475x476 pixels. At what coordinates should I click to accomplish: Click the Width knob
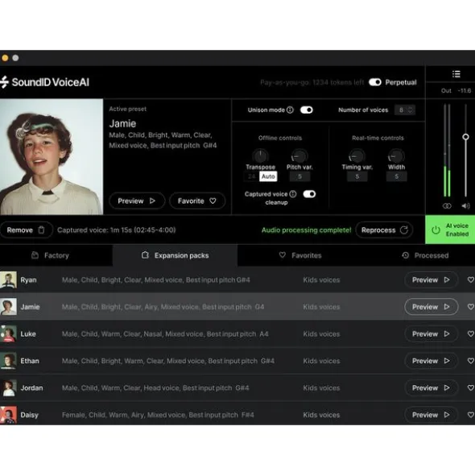(x=396, y=156)
